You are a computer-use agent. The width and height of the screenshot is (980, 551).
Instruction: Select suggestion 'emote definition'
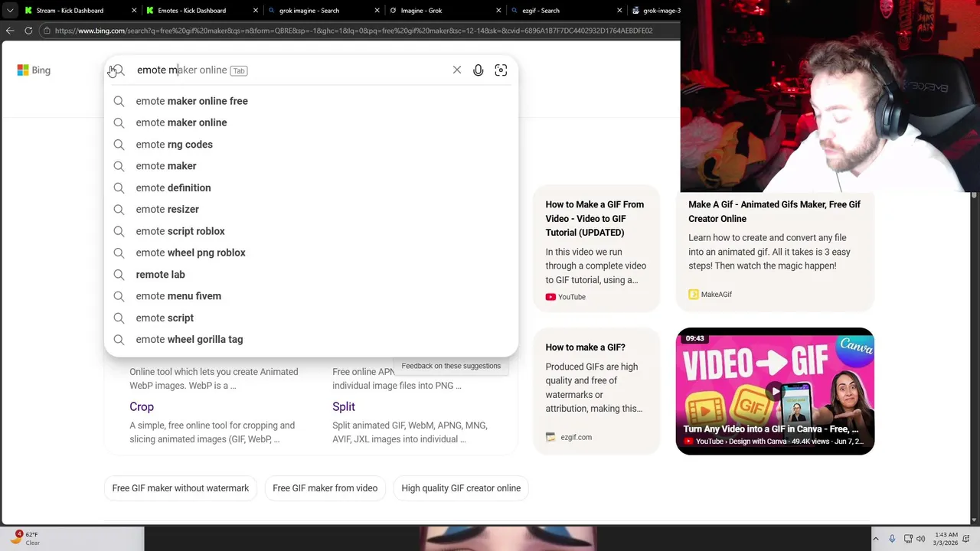(x=311, y=187)
